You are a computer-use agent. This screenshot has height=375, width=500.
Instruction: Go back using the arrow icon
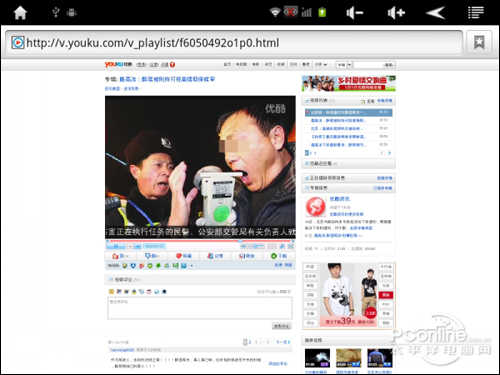[436, 13]
